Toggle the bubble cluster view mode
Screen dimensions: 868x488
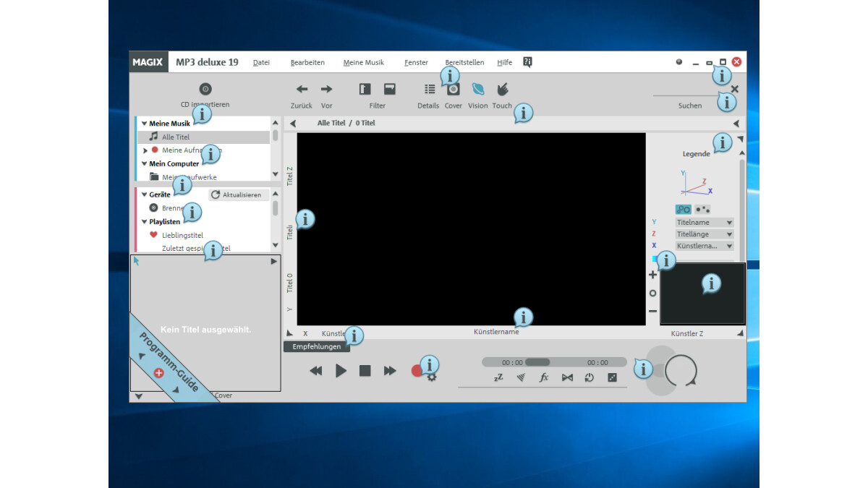coord(684,209)
